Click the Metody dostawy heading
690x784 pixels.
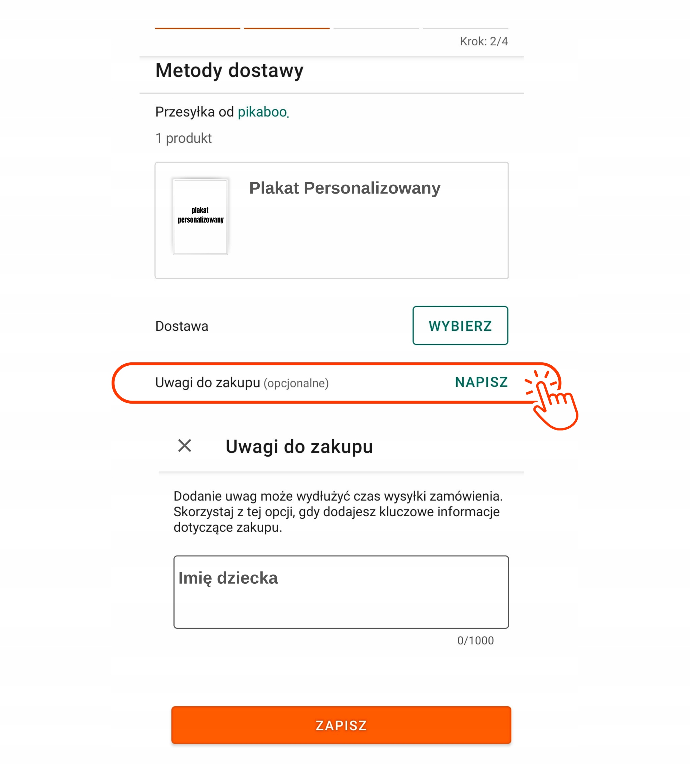point(229,70)
